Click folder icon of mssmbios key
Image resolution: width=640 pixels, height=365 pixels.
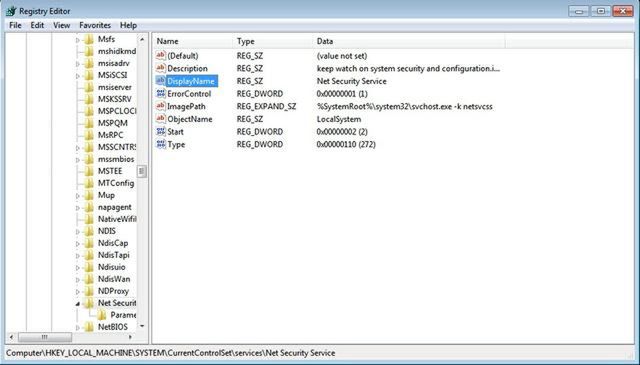[89, 159]
